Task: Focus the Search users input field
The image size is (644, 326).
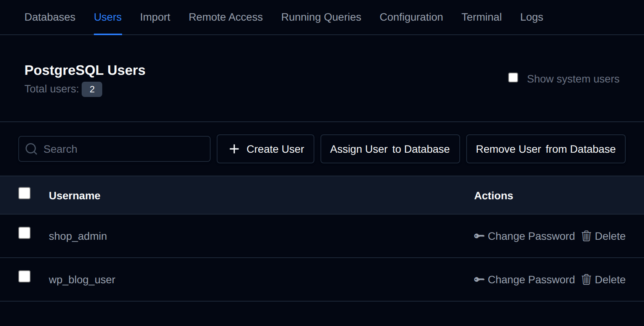Action: point(114,149)
